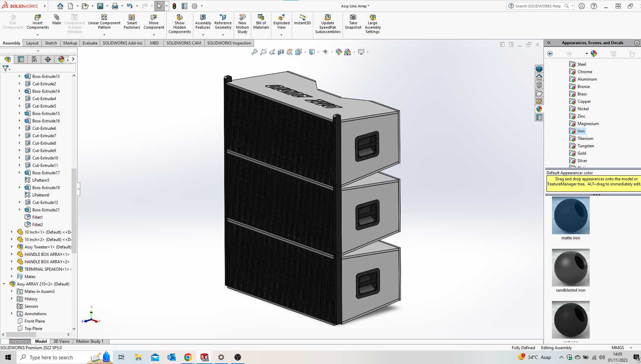
Task: Click Show Hidden Components
Action: coord(180,24)
